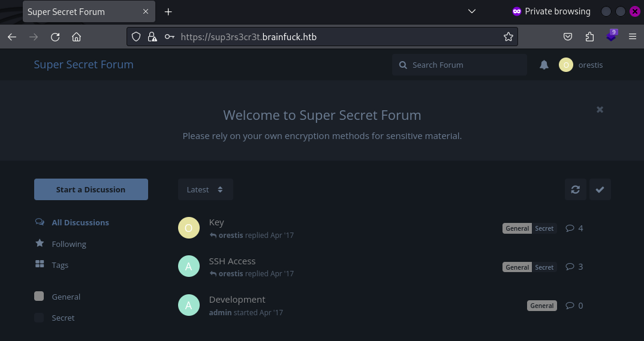Image resolution: width=644 pixels, height=341 pixels.
Task: Click 'orestis replied Apr '17' under SSH Access
Action: tap(251, 273)
